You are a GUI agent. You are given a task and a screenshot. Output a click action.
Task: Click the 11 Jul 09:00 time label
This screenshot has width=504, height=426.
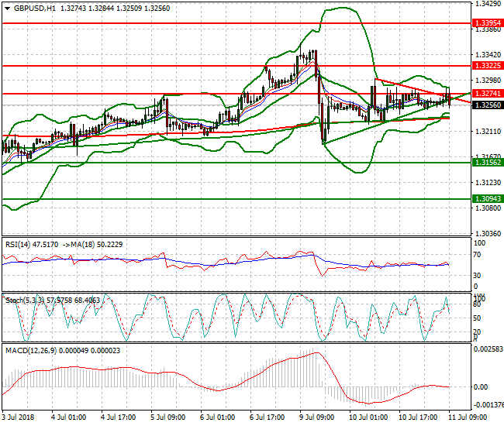coord(468,417)
